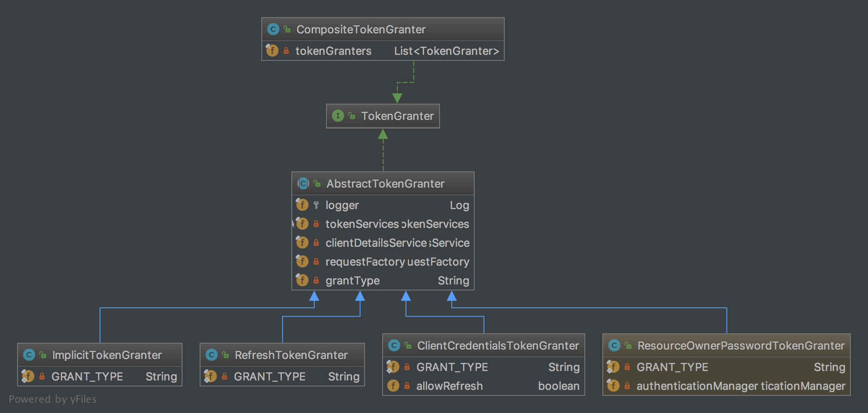Click the field icon beside requestFactory

[x=302, y=261]
